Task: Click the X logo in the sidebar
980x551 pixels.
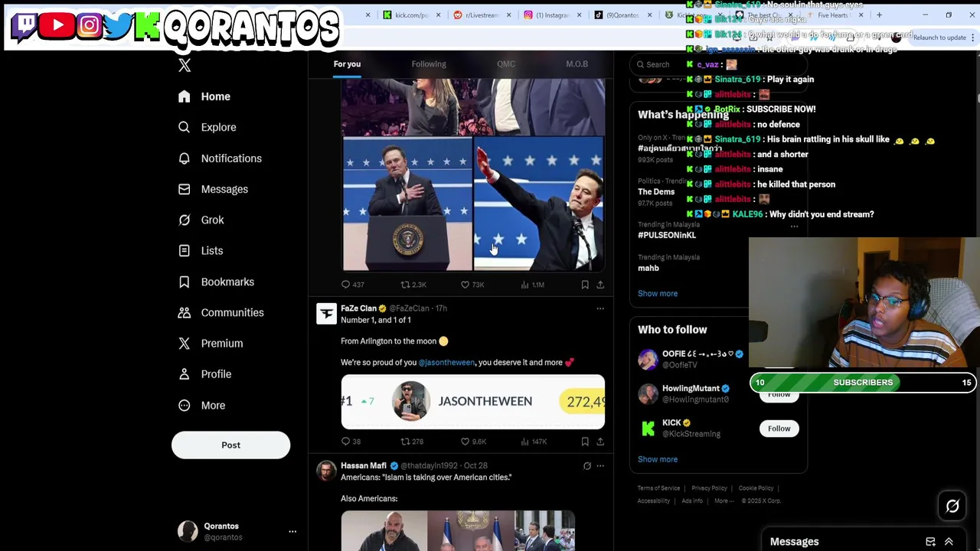Action: (x=185, y=66)
